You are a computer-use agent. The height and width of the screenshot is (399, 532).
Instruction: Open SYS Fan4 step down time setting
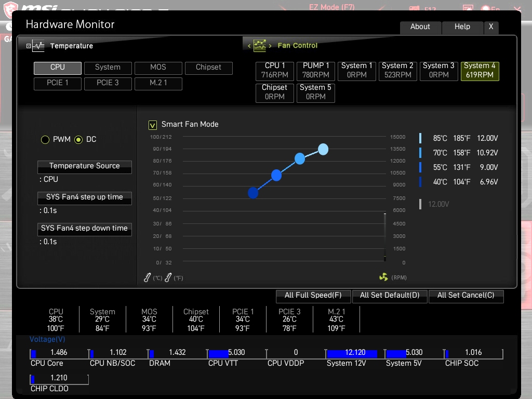85,229
